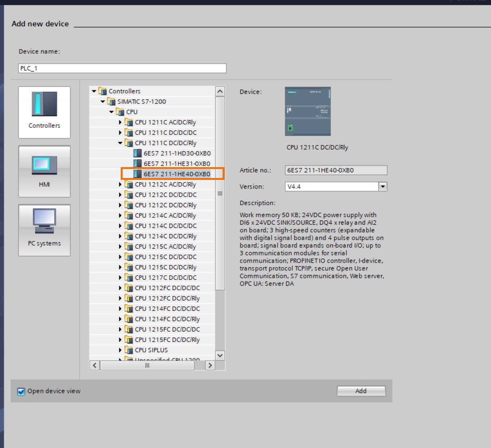Viewport: 491px width, 448px height.
Task: Select the CPU 1215C DC/DC/Rly label
Action: tap(166, 267)
